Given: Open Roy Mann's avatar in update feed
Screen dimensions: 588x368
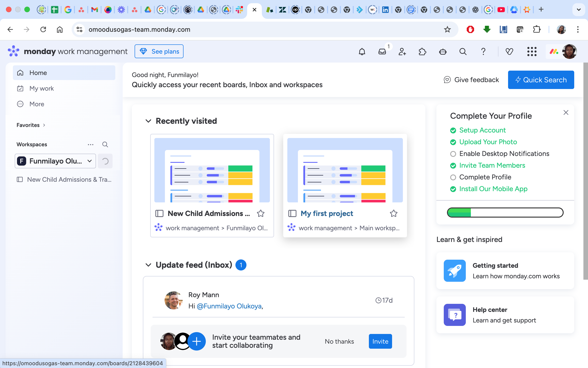Looking at the screenshot, I should pos(173,300).
